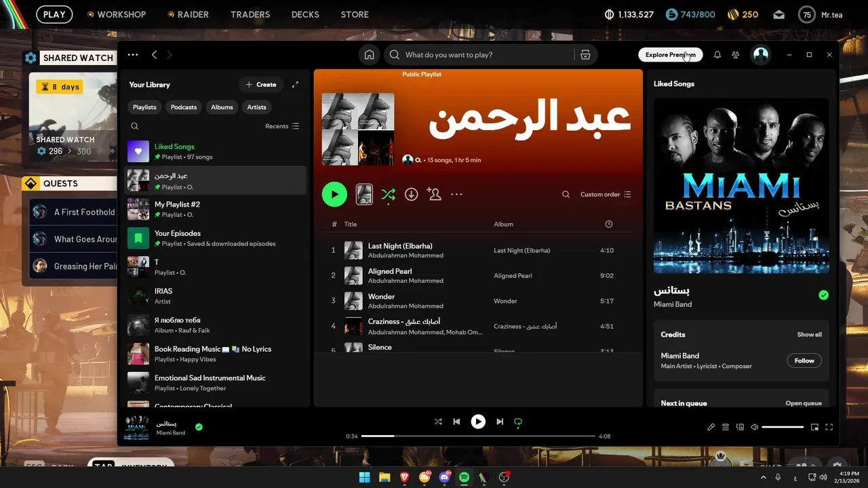Open the Recents sort dropdown in library
The image size is (868, 488).
coord(282,126)
